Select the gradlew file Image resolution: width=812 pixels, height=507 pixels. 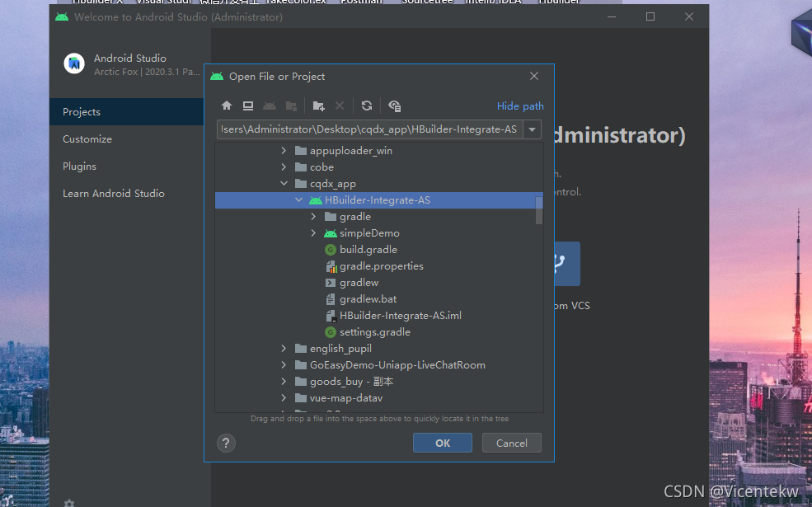coord(359,283)
